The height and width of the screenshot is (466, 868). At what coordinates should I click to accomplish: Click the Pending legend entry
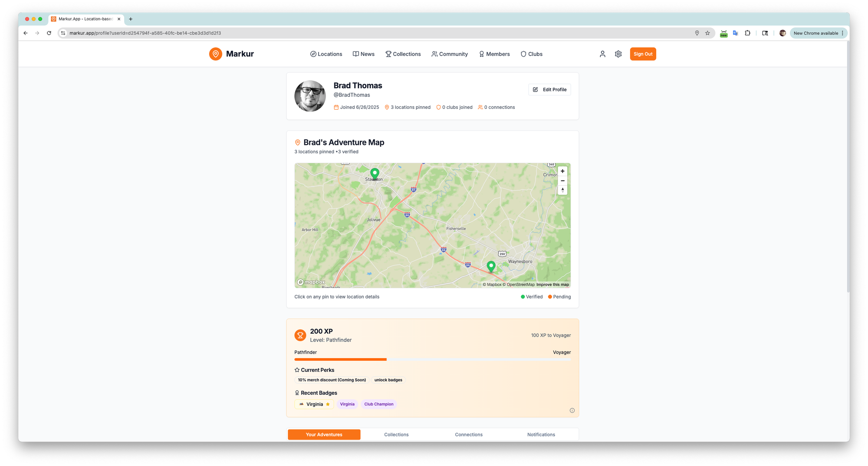(x=559, y=297)
